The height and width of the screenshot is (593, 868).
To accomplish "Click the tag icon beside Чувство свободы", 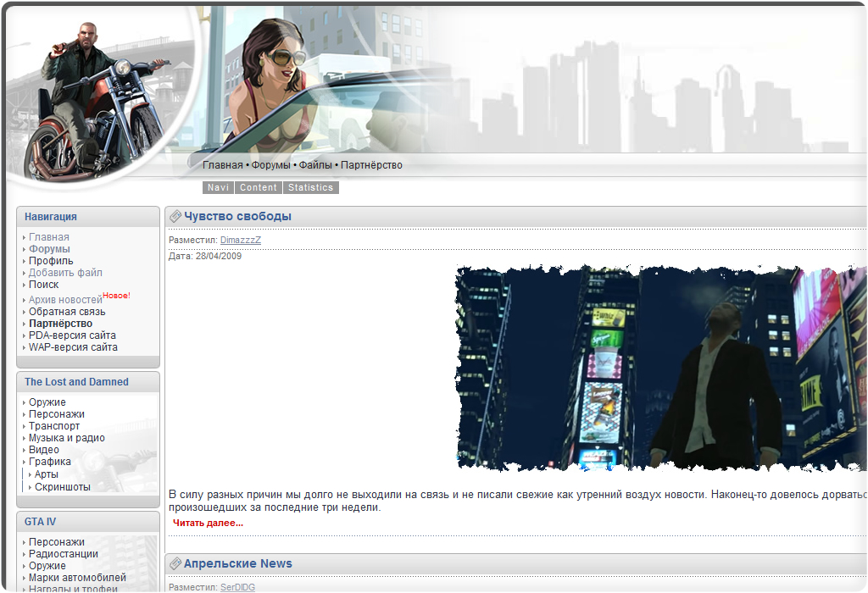I will [175, 216].
